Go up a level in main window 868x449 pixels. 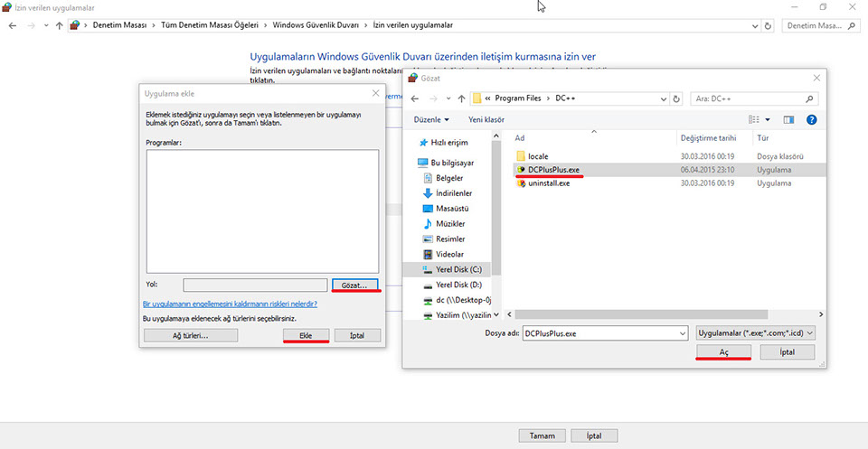(60, 25)
